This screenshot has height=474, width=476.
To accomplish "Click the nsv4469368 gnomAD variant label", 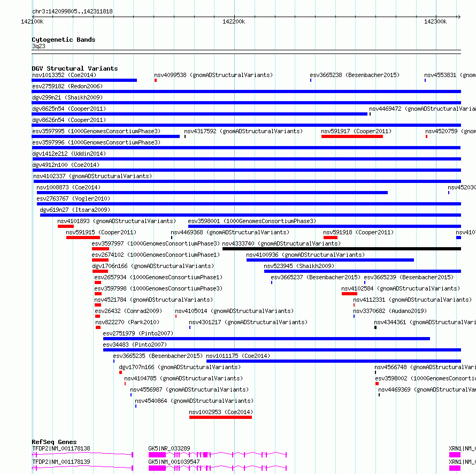I will pyautogui.click(x=230, y=232).
